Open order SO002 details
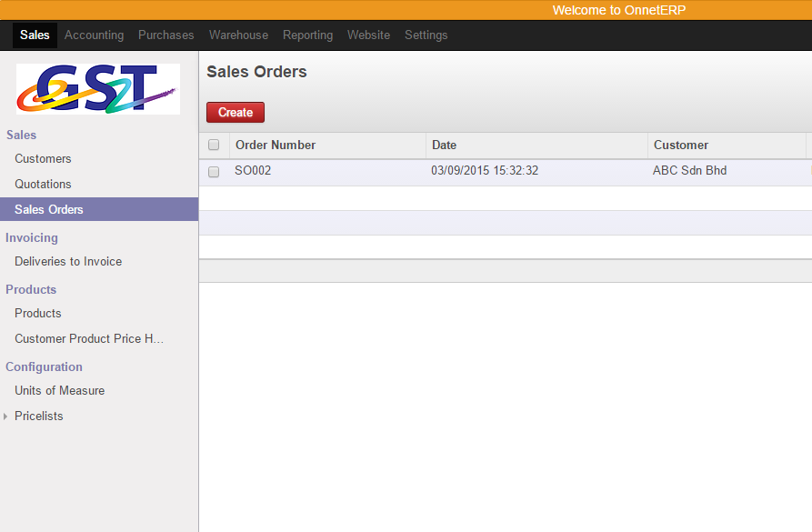The height and width of the screenshot is (532, 812). (x=253, y=170)
